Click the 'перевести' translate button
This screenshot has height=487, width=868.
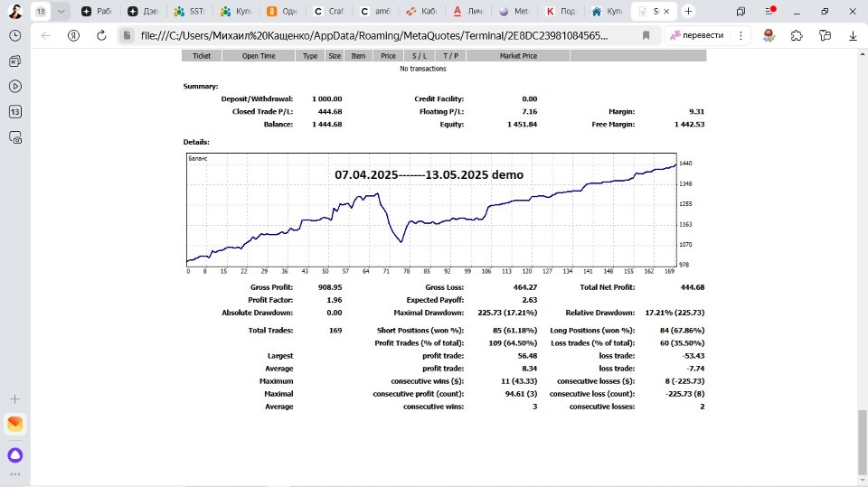697,35
